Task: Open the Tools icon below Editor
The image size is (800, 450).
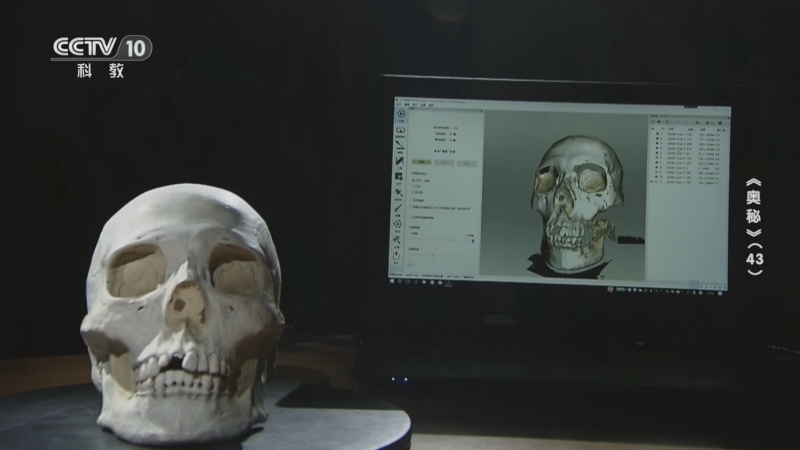Action: 399,161
